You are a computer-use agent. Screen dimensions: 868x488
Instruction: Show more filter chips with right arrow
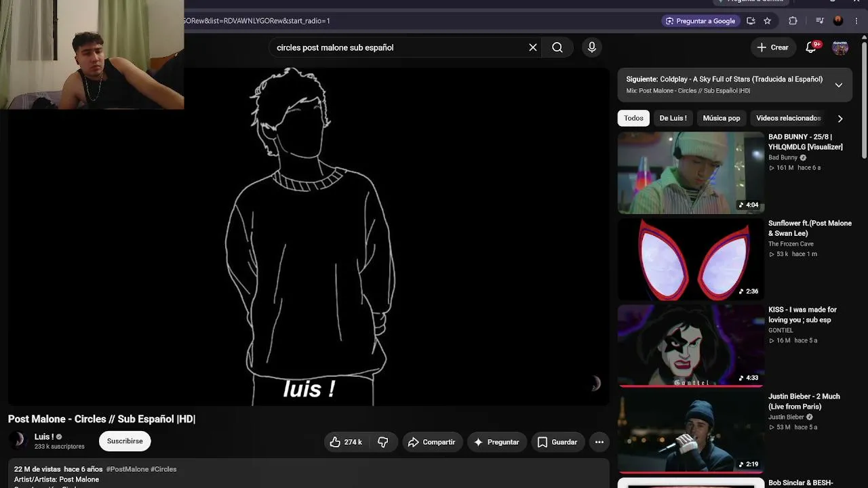click(840, 119)
